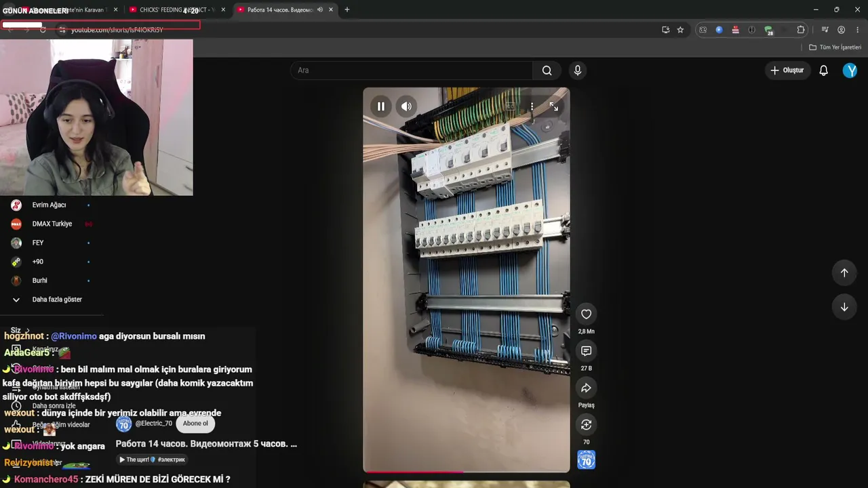Click the Electric_70 channel avatar
This screenshot has height=488, width=868.
pos(123,424)
